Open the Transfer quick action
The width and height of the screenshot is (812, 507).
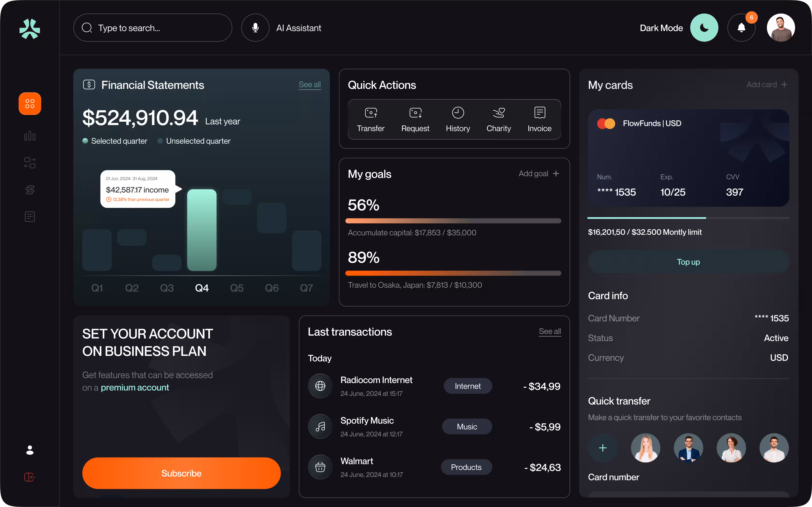click(x=370, y=119)
